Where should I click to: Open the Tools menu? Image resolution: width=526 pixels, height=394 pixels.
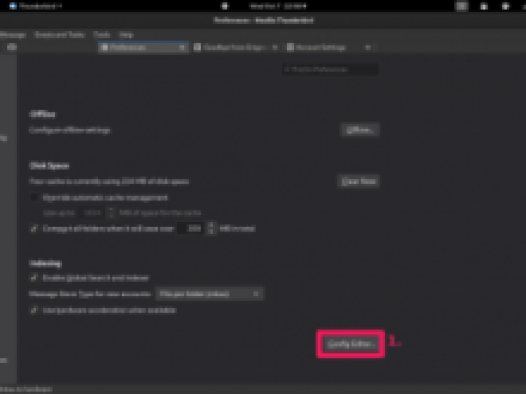[x=102, y=35]
